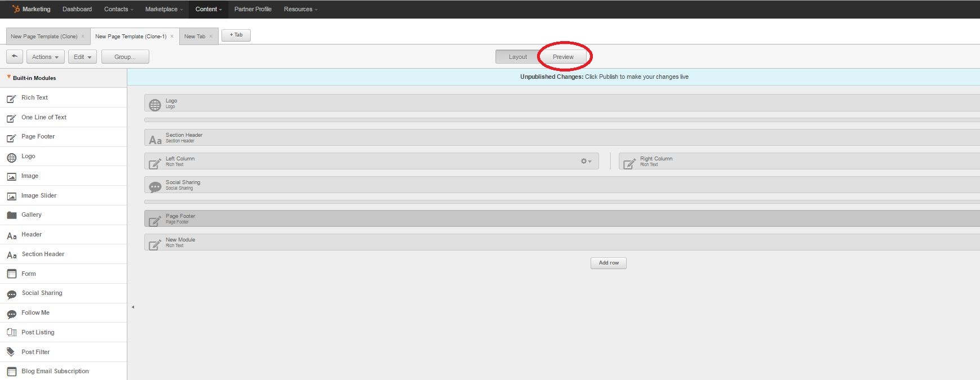Choose the Gallery folder icon
Viewport: 980px width, 380px height.
click(x=11, y=215)
